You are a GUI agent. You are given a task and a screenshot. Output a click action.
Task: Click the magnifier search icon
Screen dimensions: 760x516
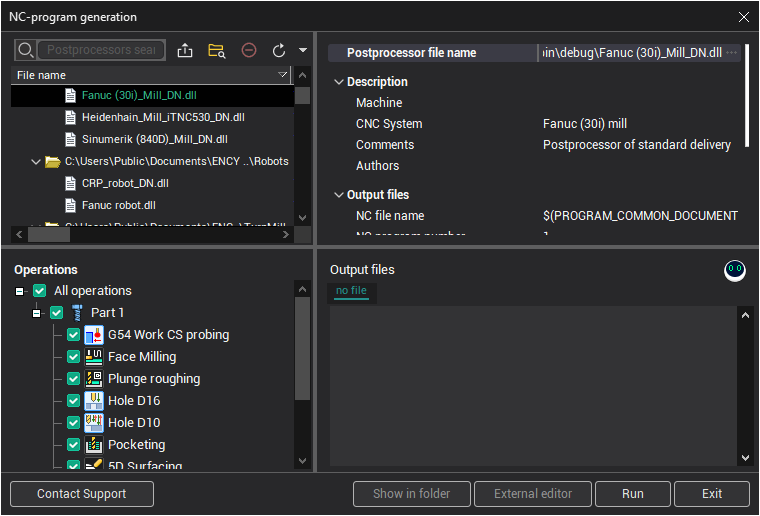click(x=25, y=50)
